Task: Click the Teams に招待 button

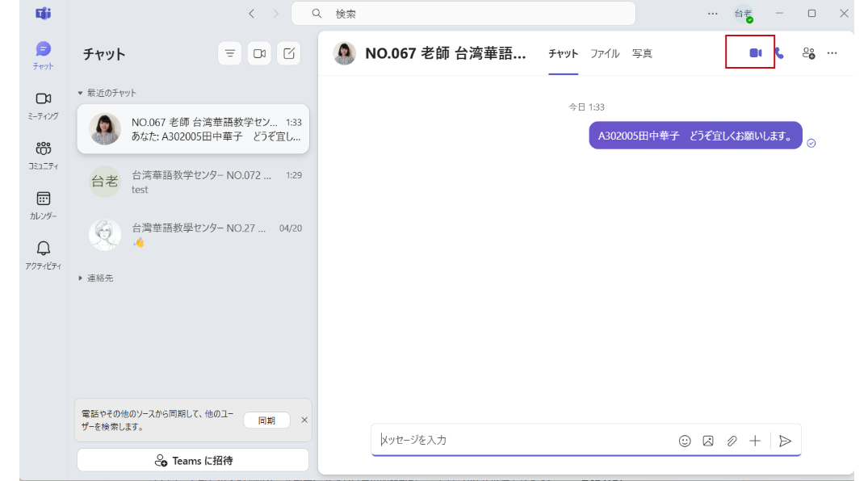Action: point(193,461)
